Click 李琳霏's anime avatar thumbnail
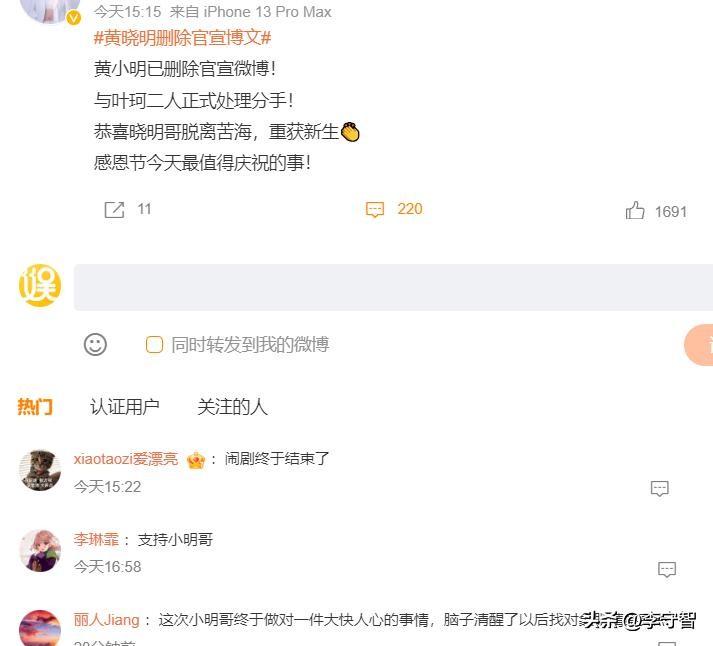The width and height of the screenshot is (713, 646). tap(40, 551)
